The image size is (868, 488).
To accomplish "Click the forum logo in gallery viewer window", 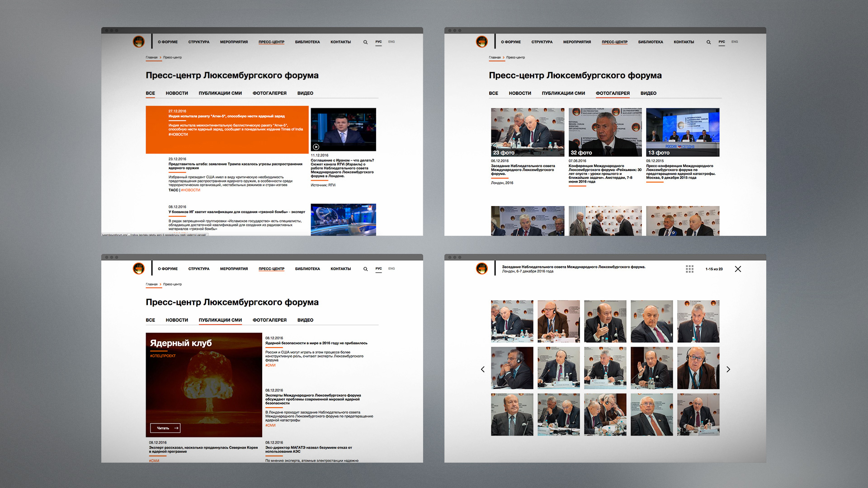I will (482, 268).
